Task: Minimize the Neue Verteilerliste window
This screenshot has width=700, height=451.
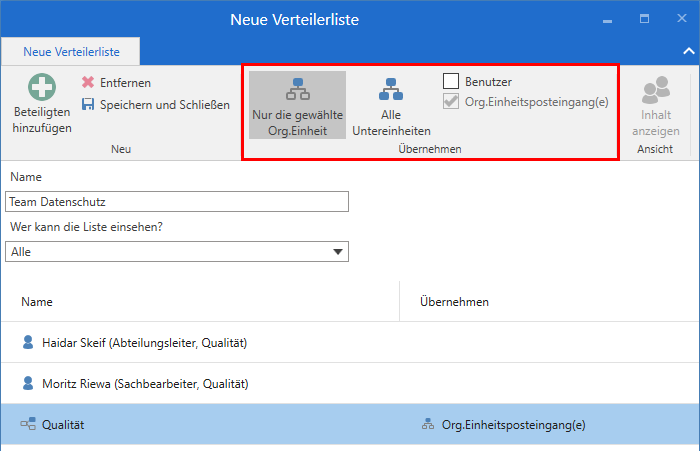Action: [x=607, y=20]
